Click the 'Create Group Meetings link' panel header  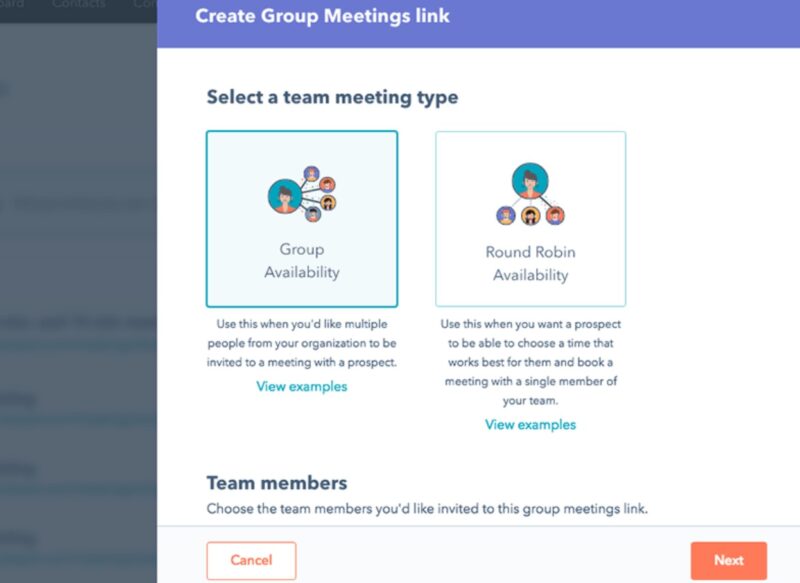coord(322,16)
